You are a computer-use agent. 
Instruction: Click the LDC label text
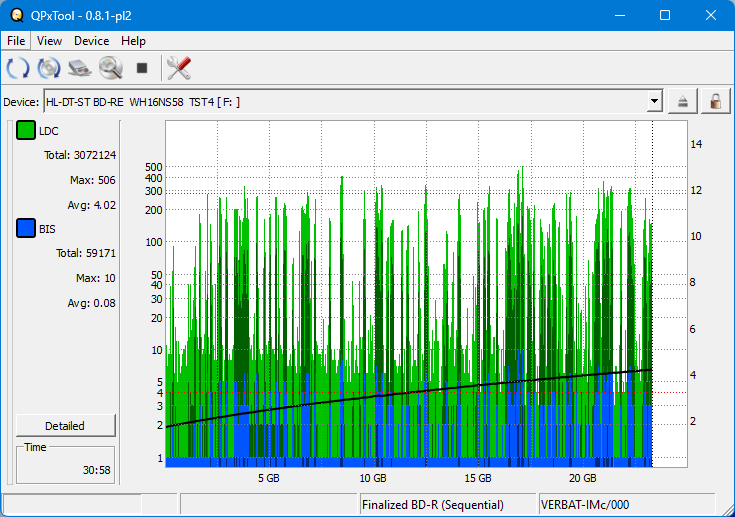click(49, 131)
